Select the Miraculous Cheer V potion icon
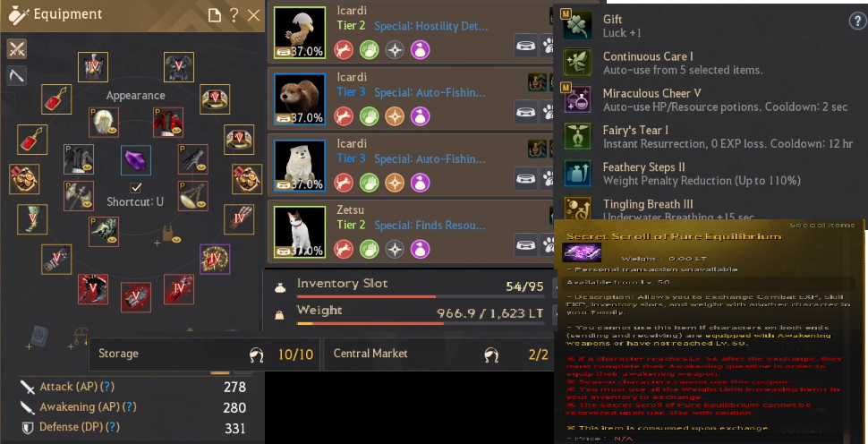Image resolution: width=868 pixels, height=444 pixels. (577, 99)
